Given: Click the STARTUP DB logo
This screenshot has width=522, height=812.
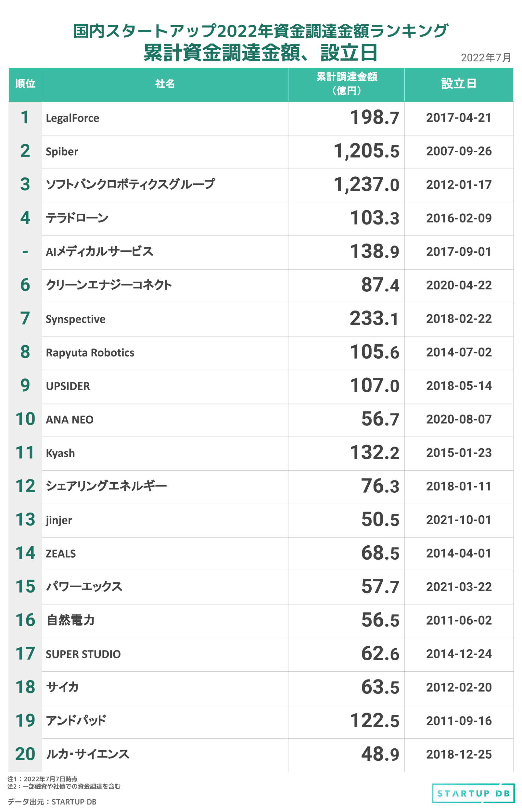Looking at the screenshot, I should [x=473, y=793].
